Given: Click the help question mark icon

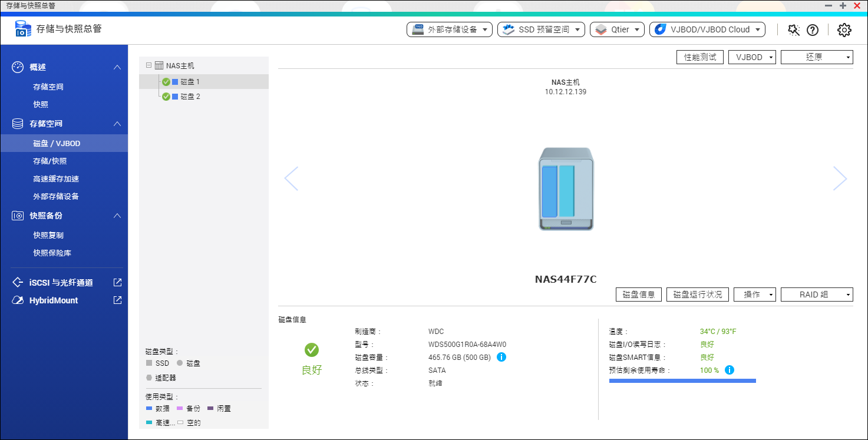Looking at the screenshot, I should (x=813, y=29).
